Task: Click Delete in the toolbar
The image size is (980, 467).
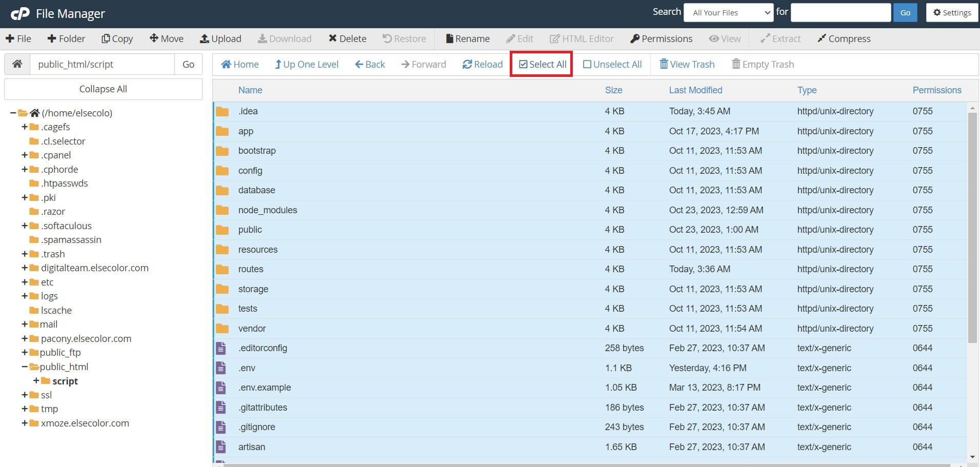Action: click(347, 38)
